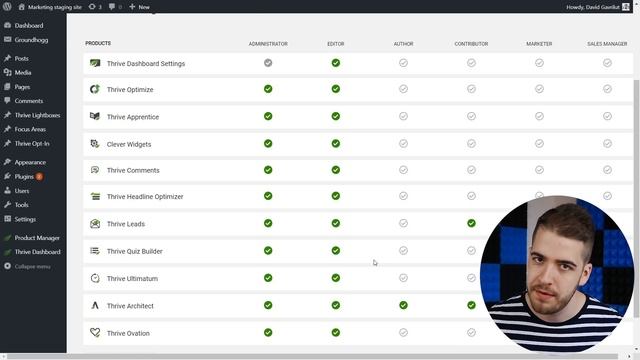Screen dimensions: 640x360
Task: Click the MARKETER column header
Action: [539, 44]
